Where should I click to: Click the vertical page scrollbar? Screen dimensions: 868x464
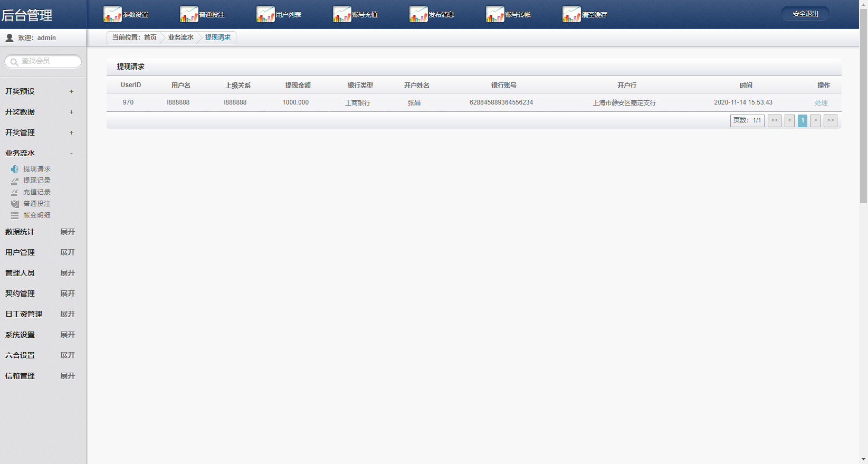tap(863, 106)
